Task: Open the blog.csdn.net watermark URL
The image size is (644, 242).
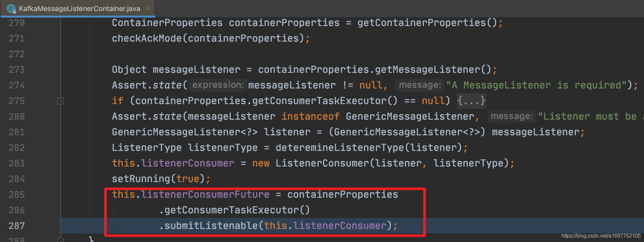Action: 601,236
